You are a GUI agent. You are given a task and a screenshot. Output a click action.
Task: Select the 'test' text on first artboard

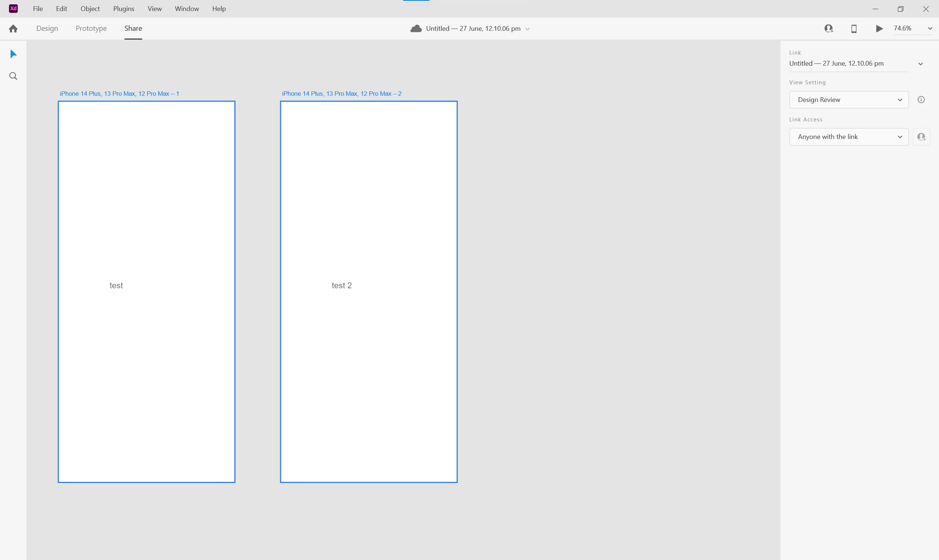[116, 285]
